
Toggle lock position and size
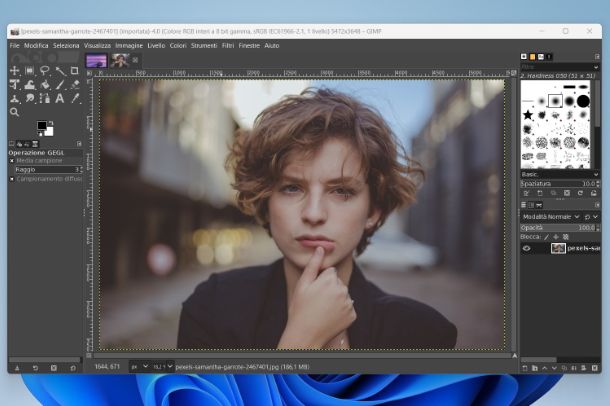pos(556,237)
